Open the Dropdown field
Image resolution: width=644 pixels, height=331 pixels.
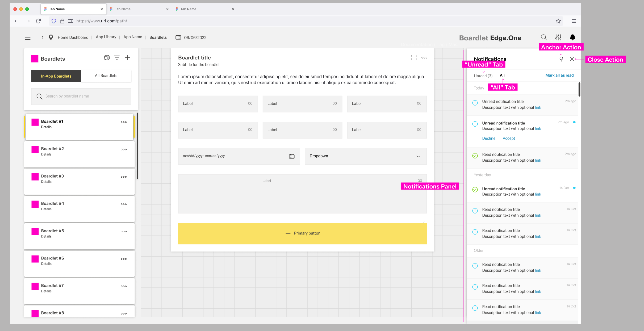click(x=366, y=156)
